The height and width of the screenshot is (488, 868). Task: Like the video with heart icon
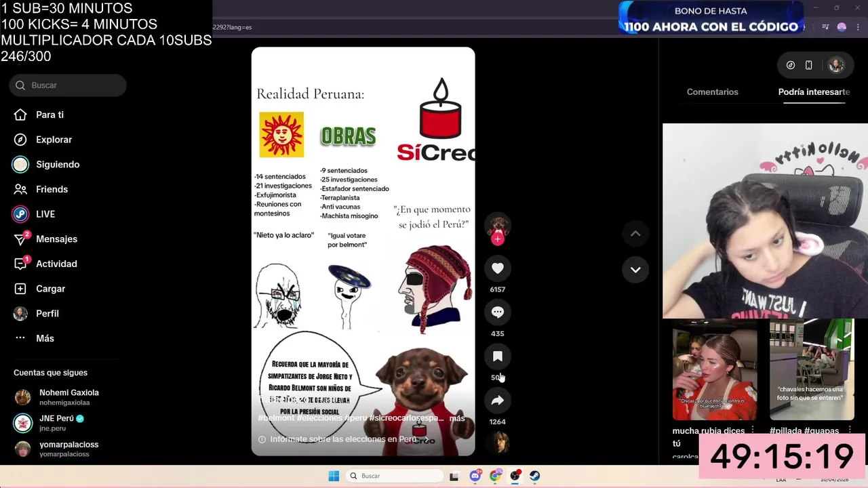498,268
